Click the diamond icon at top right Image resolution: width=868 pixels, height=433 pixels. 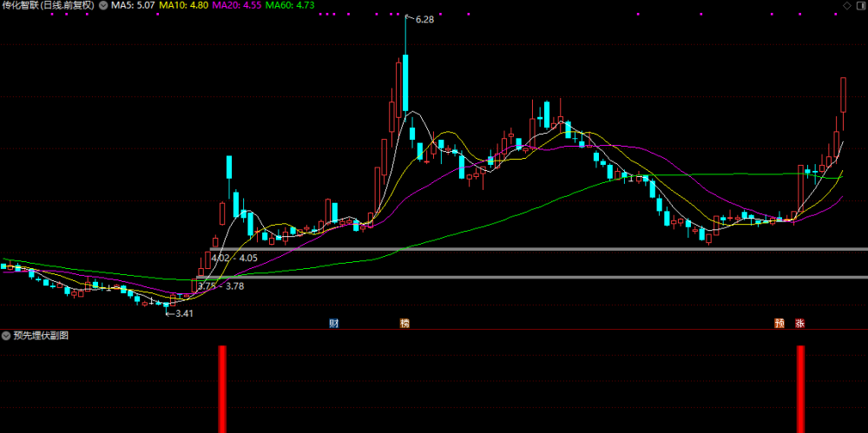pos(846,5)
